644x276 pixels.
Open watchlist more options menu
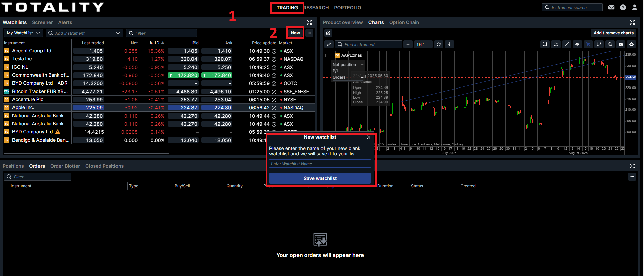click(309, 33)
